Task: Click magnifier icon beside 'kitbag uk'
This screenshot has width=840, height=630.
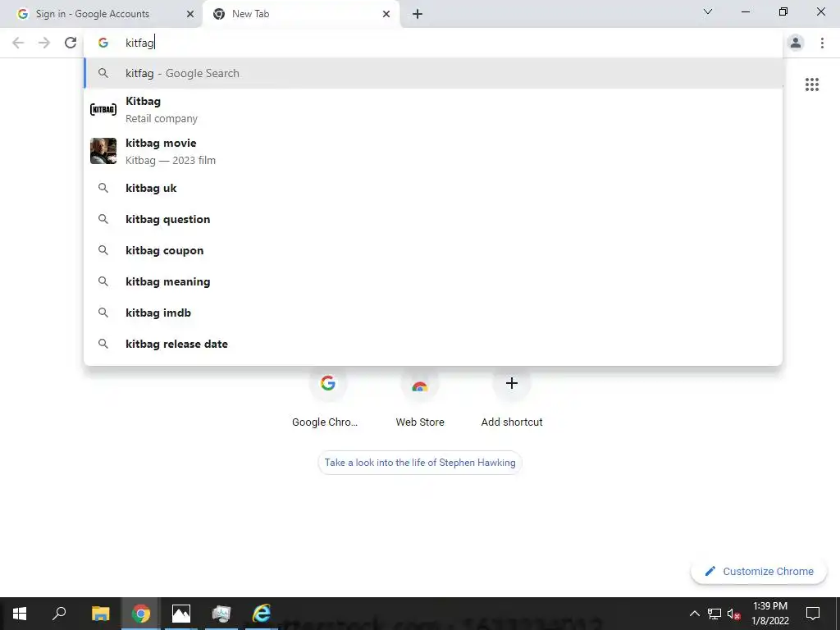Action: [103, 188]
